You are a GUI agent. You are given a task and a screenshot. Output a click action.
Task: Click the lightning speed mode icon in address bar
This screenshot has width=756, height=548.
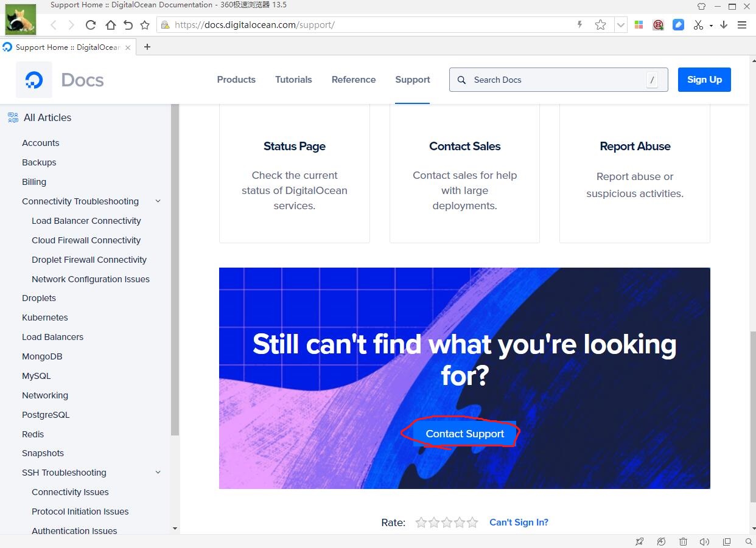(579, 25)
